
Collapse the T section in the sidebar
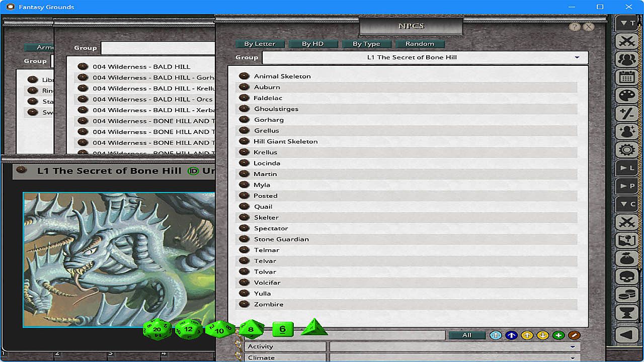tap(627, 23)
